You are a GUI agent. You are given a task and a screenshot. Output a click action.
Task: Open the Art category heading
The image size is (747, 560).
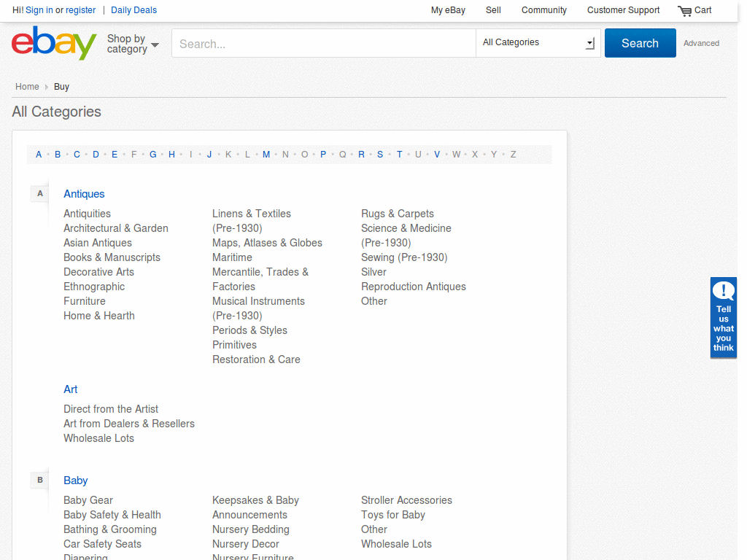click(x=71, y=389)
